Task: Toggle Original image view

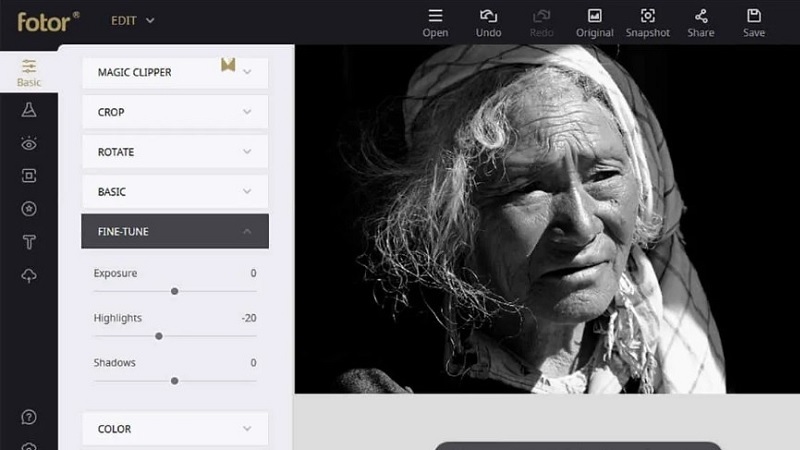Action: click(595, 22)
